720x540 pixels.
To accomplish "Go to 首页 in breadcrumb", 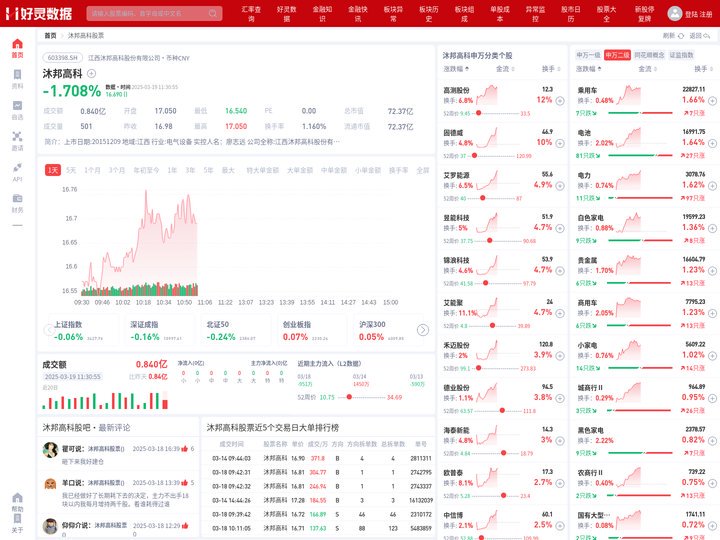I will coord(50,35).
